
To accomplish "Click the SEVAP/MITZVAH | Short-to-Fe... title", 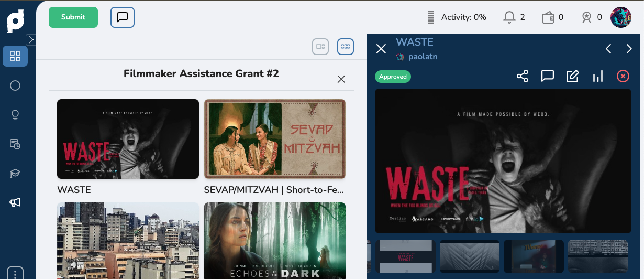I will pyautogui.click(x=274, y=190).
